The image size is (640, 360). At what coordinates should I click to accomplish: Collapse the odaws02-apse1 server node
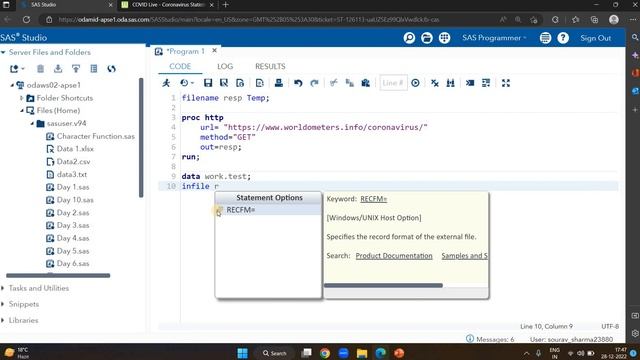(12, 85)
